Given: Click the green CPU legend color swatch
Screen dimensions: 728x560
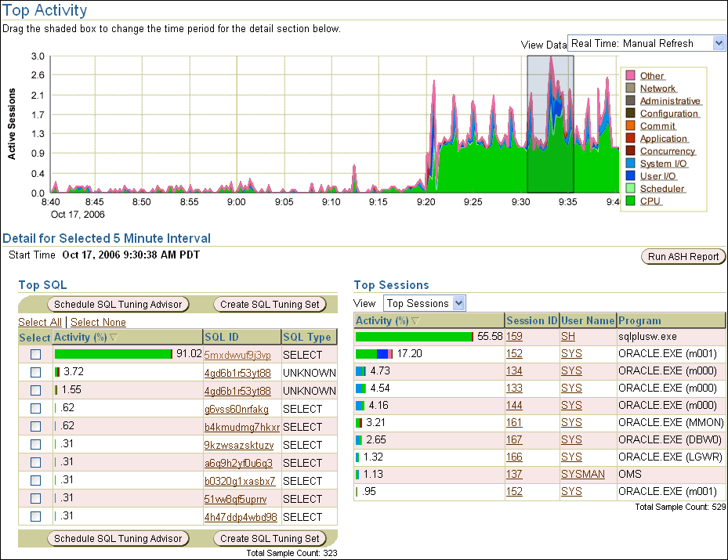Looking at the screenshot, I should click(x=629, y=201).
